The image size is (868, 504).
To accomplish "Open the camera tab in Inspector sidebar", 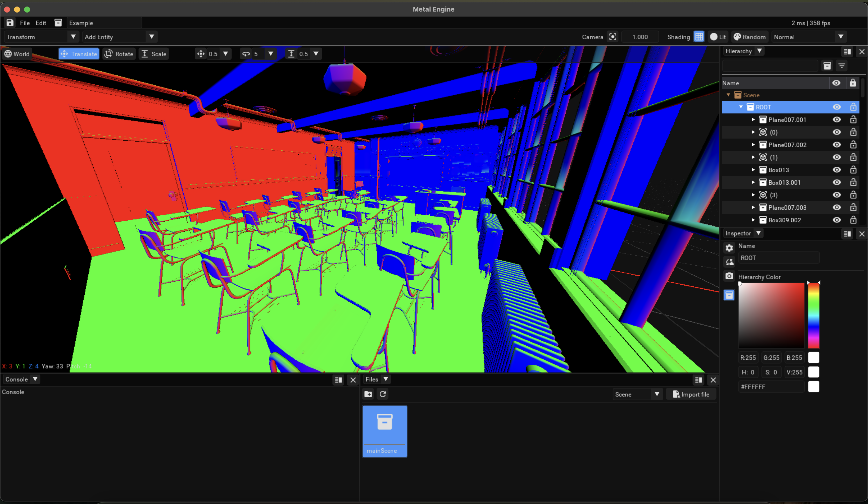I will (729, 276).
